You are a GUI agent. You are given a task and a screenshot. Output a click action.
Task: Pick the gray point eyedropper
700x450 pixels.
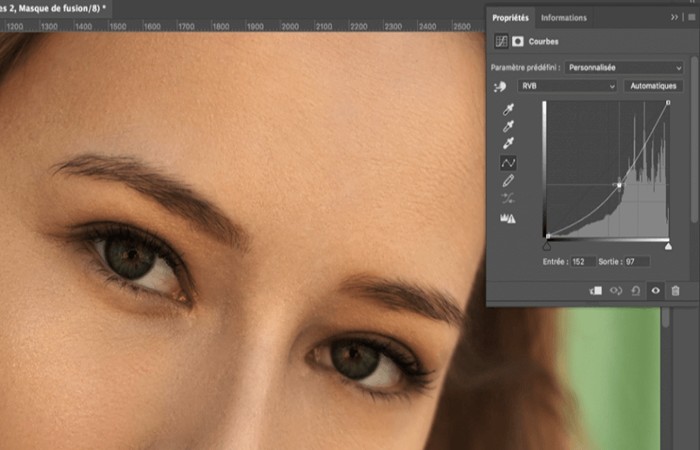508,126
